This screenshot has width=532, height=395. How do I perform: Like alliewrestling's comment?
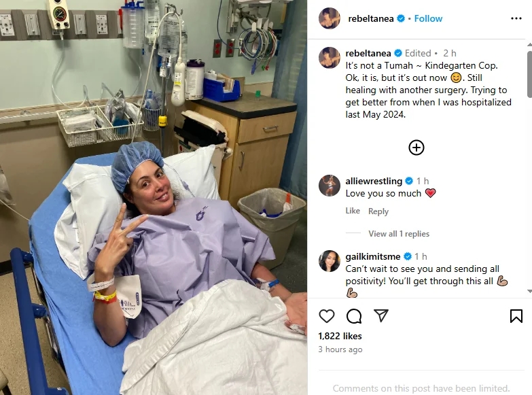coord(353,211)
